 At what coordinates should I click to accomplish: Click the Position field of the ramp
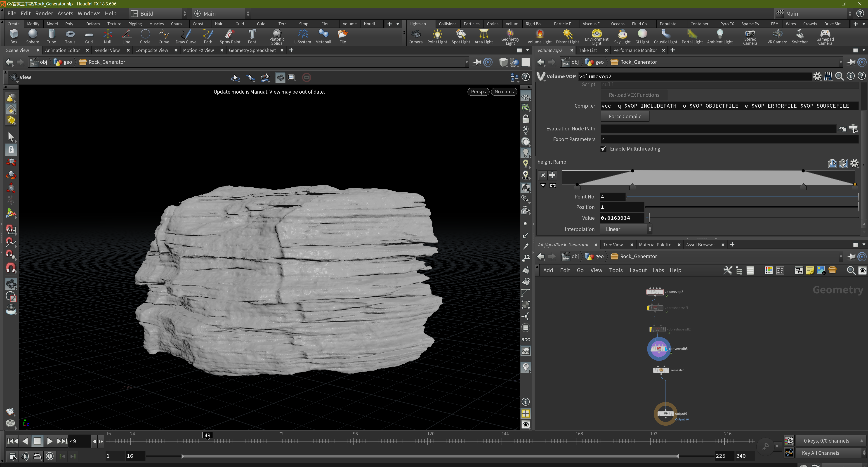click(622, 207)
